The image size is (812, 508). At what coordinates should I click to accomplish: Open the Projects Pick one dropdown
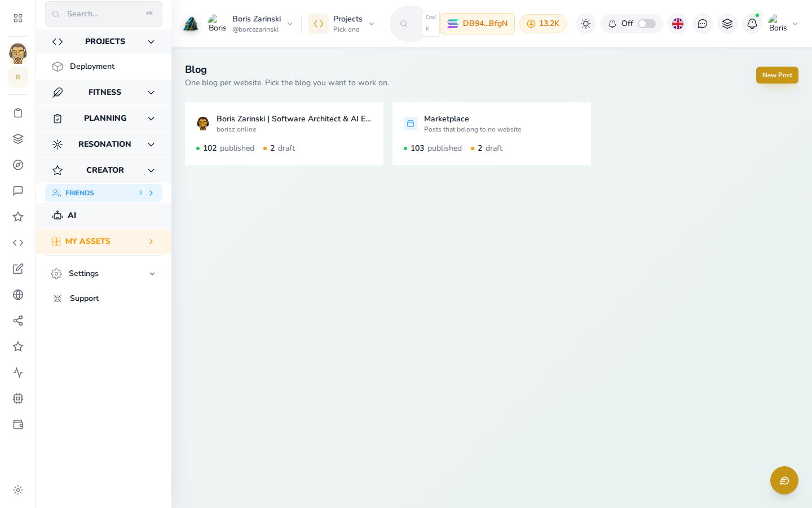[342, 24]
